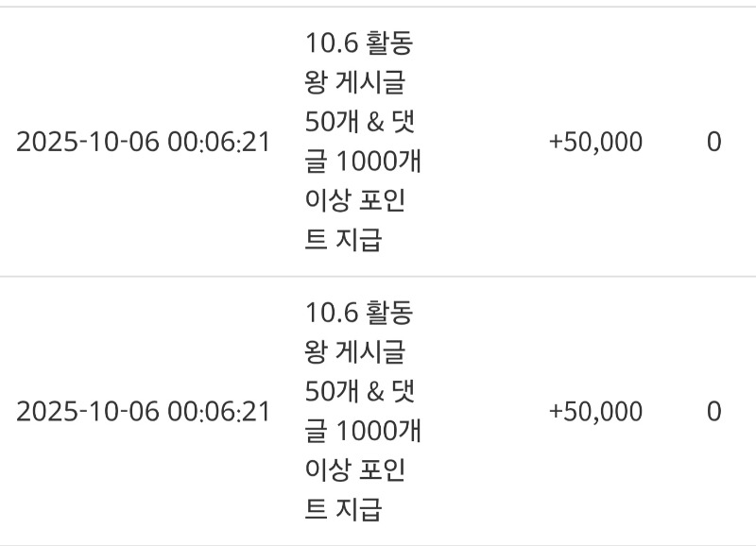Click the time 00:06:21 in the bottom row

pyautogui.click(x=218, y=412)
